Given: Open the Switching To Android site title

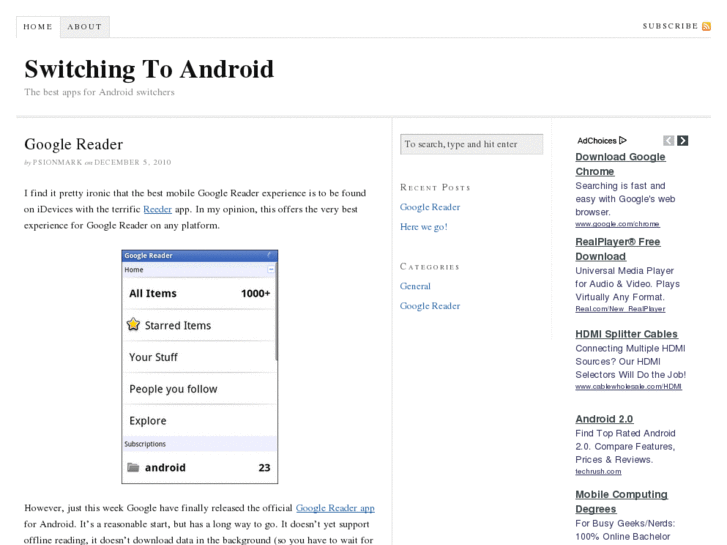Looking at the screenshot, I should (149, 69).
